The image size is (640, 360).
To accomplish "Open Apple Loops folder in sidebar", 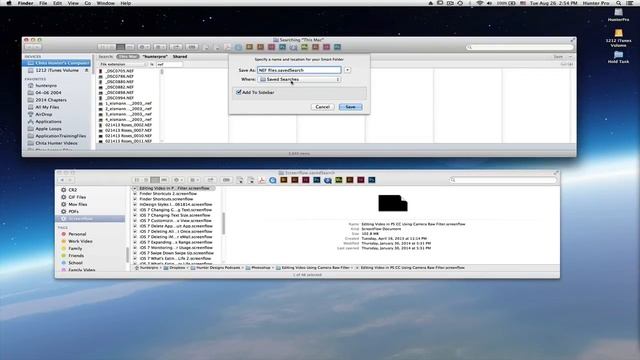I will click(x=48, y=129).
